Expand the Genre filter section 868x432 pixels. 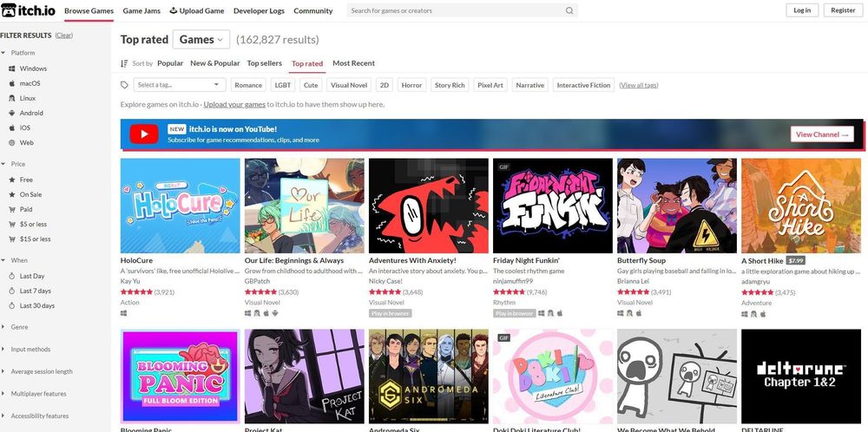tap(19, 327)
